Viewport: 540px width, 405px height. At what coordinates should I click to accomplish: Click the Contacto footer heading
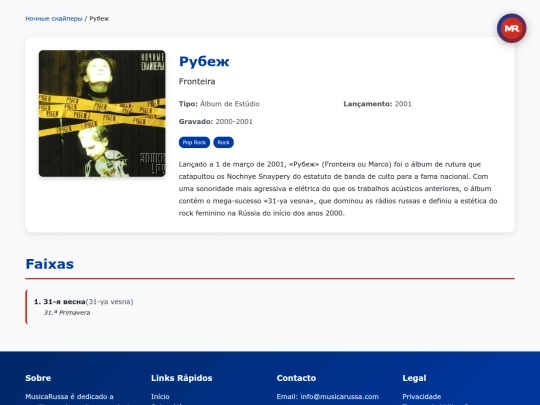(296, 378)
